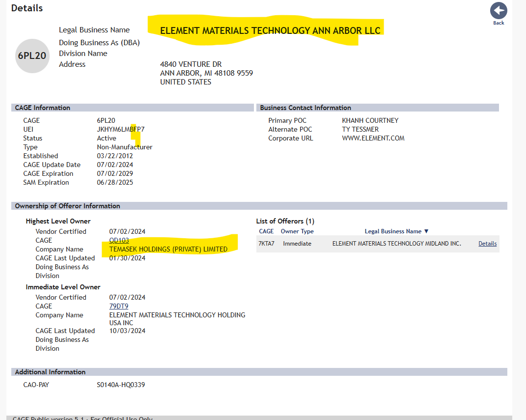
Task: Select offeror CAGE code 7KTA7
Action: [x=266, y=244]
